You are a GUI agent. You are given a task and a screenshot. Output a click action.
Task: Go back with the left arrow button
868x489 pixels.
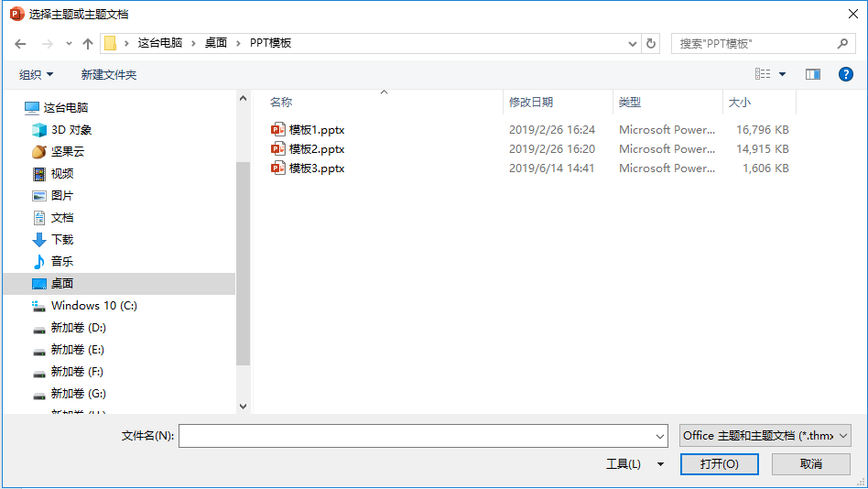point(20,44)
